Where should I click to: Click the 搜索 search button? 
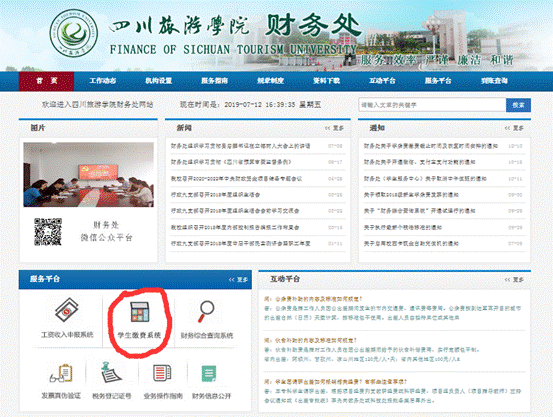click(518, 105)
